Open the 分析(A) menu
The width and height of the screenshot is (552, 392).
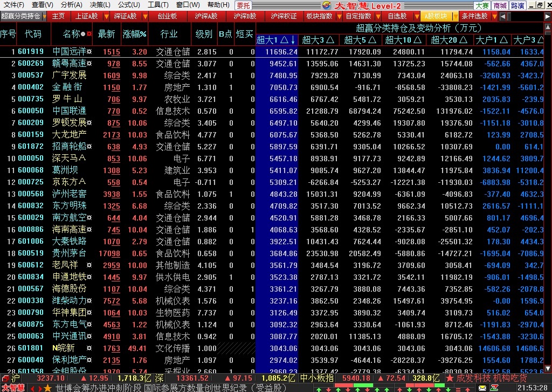coord(72,5)
